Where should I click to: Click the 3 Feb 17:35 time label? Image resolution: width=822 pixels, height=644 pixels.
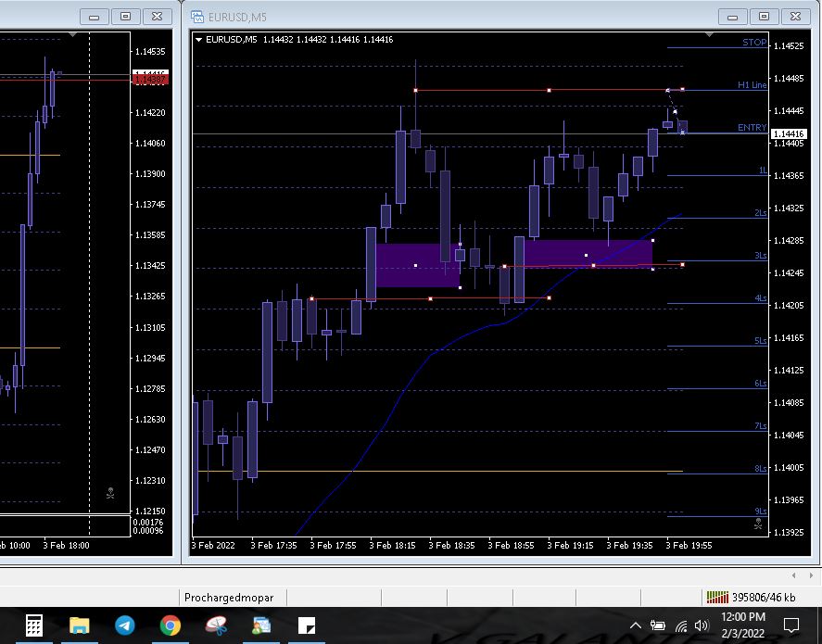(273, 545)
